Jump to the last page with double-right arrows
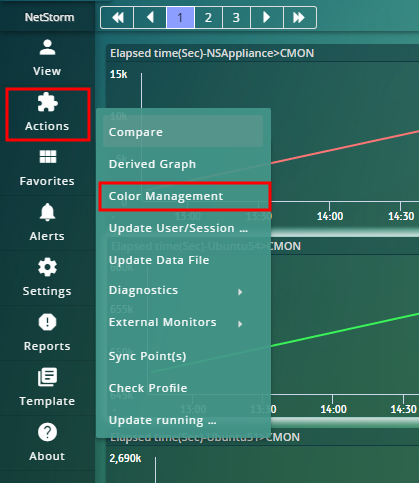This screenshot has width=419, height=483. [299, 17]
